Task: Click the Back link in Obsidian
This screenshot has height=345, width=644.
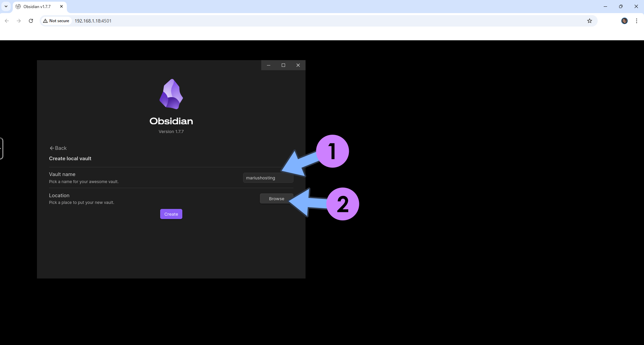Action: pos(58,148)
